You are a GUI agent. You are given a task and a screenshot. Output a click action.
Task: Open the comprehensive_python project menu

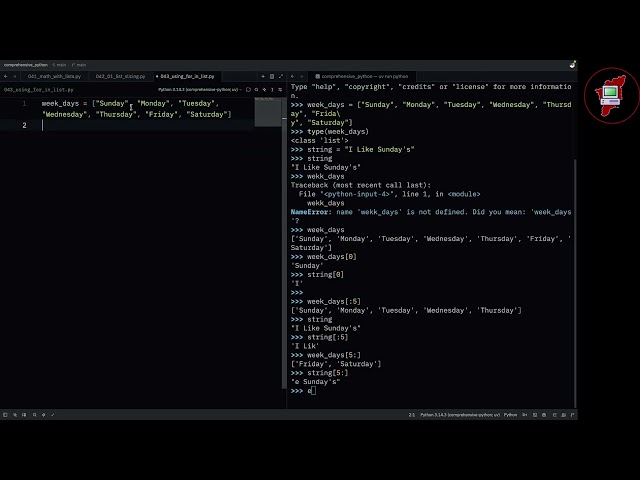(x=26, y=65)
